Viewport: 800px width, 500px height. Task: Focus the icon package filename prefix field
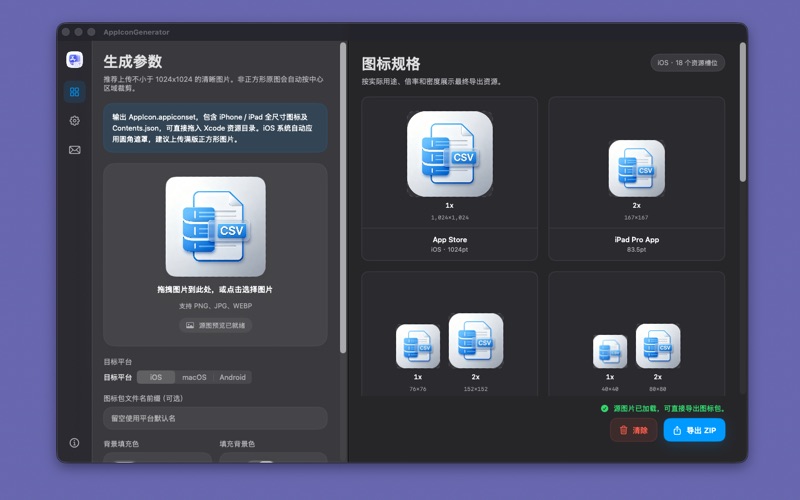(215, 418)
